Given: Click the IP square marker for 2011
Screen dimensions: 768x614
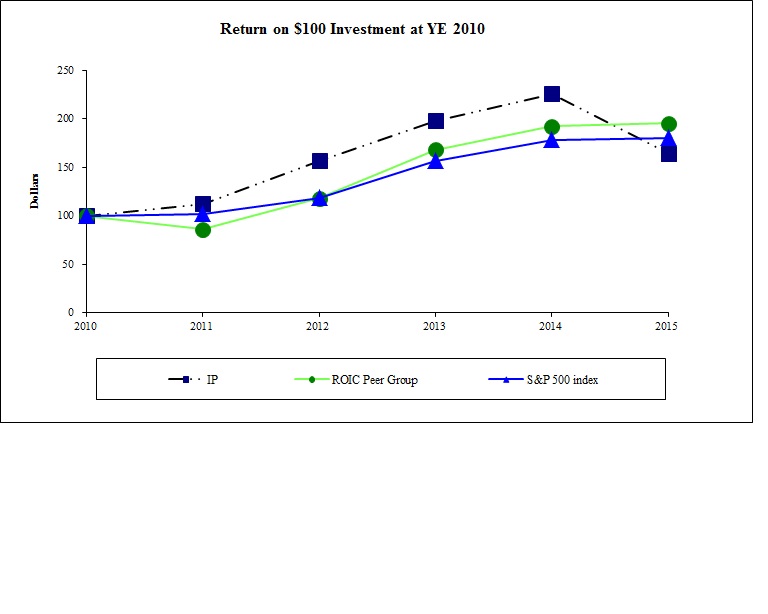Looking at the screenshot, I should click(x=203, y=204).
